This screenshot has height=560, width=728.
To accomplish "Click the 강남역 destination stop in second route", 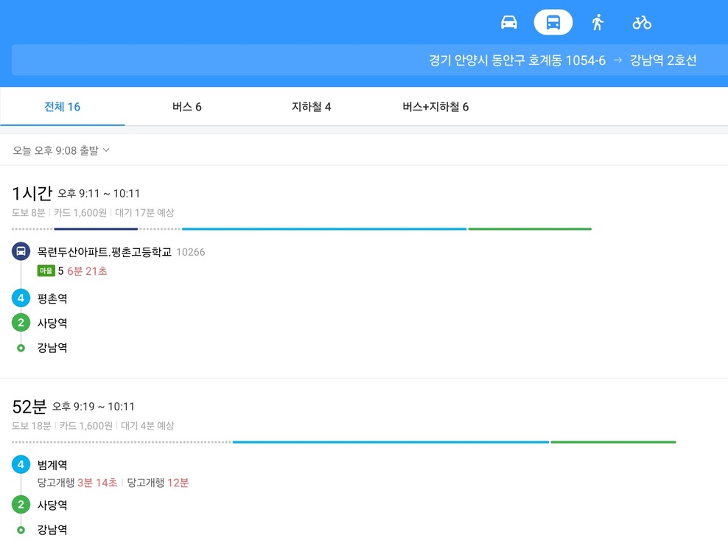I will point(52,530).
